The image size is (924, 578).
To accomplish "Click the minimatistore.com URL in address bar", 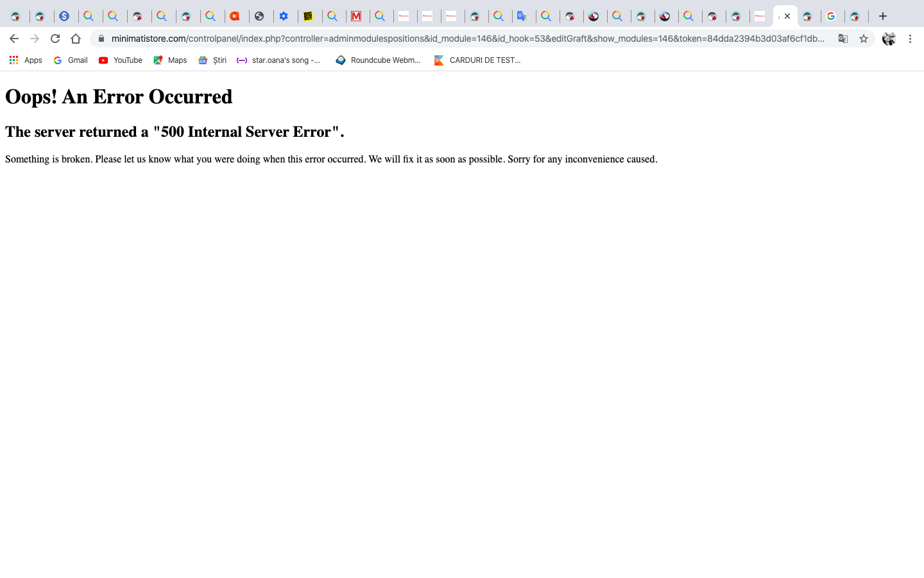I will [x=468, y=39].
